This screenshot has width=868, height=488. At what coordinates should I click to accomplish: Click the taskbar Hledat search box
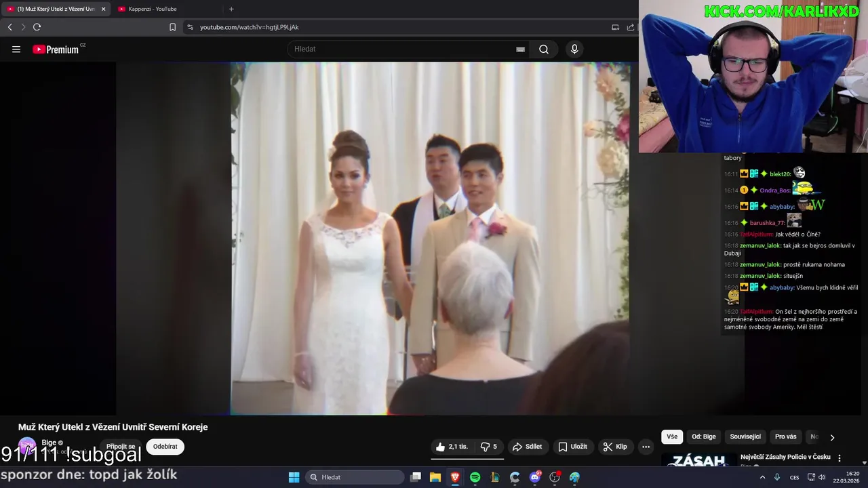click(355, 477)
